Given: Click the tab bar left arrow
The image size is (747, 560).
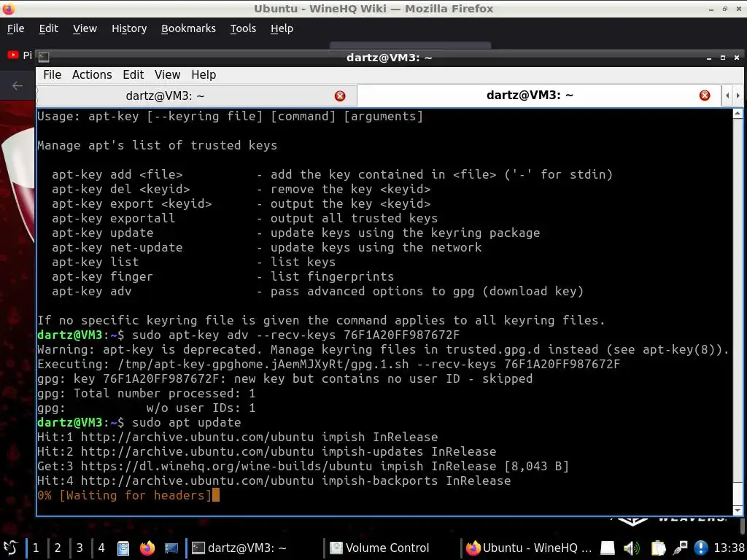Looking at the screenshot, I should (x=727, y=96).
